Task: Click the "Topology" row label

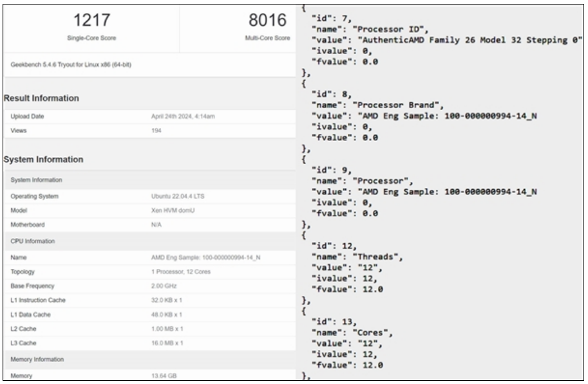Action: (x=23, y=272)
